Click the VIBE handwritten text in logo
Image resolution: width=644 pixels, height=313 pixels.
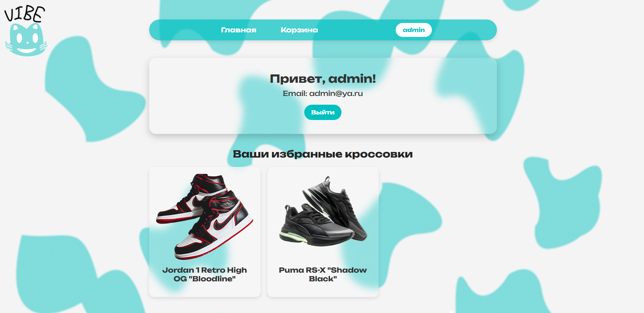[24, 14]
